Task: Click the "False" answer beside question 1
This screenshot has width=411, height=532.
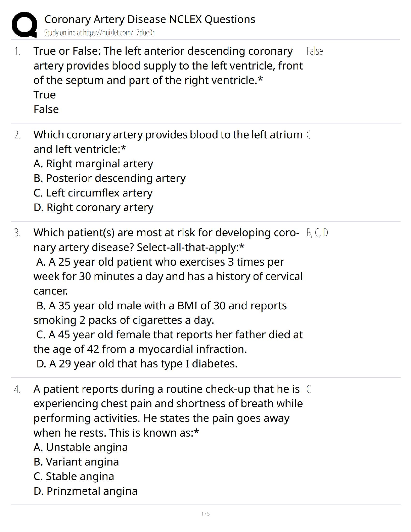Action: point(315,51)
